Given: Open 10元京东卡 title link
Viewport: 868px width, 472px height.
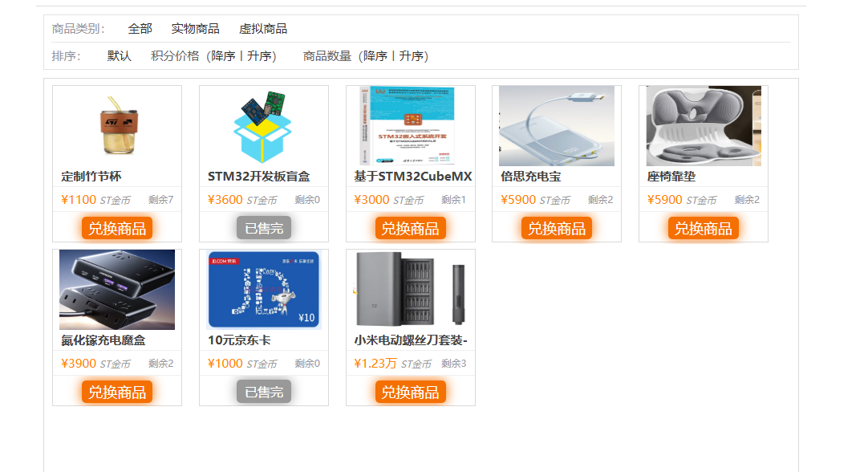Looking at the screenshot, I should pyautogui.click(x=239, y=340).
